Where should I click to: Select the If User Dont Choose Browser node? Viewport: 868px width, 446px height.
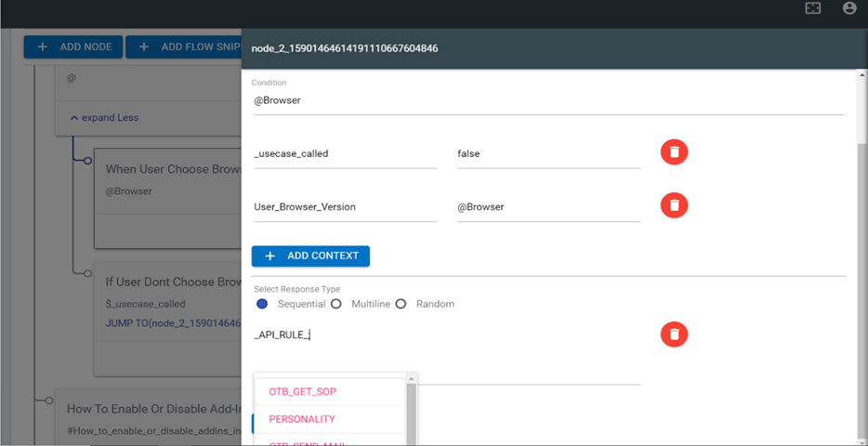click(x=167, y=319)
